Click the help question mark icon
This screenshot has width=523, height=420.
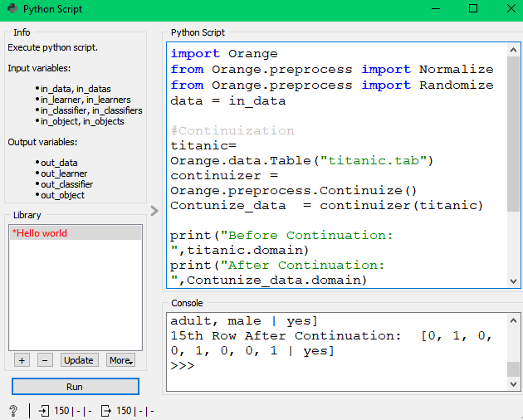coord(13,411)
